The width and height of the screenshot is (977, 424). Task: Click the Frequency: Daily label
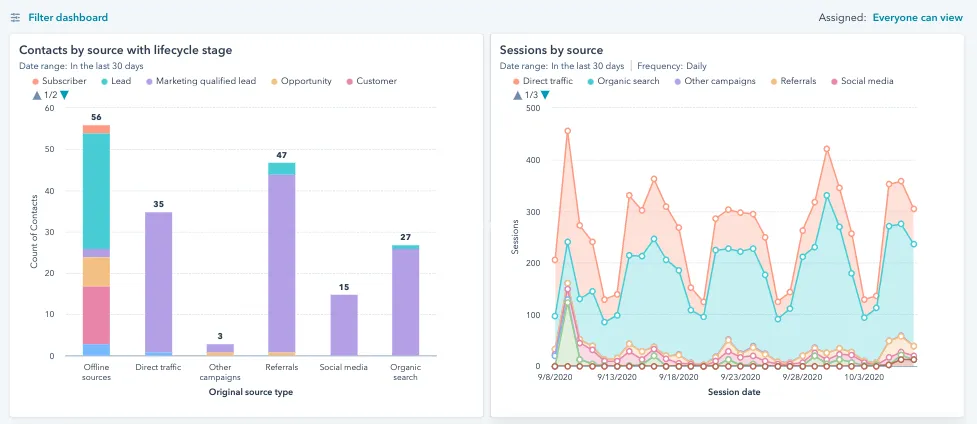point(672,65)
